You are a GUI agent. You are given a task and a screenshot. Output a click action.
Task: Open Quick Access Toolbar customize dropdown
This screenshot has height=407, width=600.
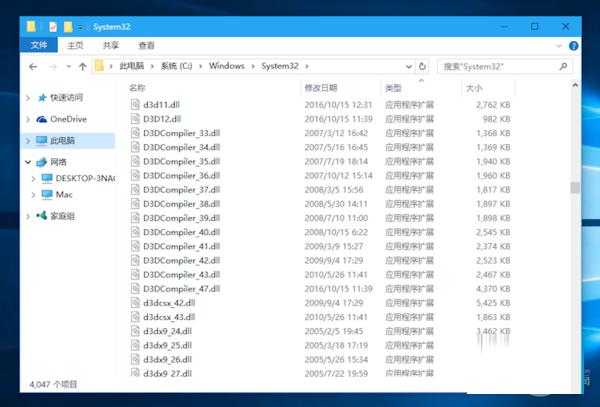[80, 28]
